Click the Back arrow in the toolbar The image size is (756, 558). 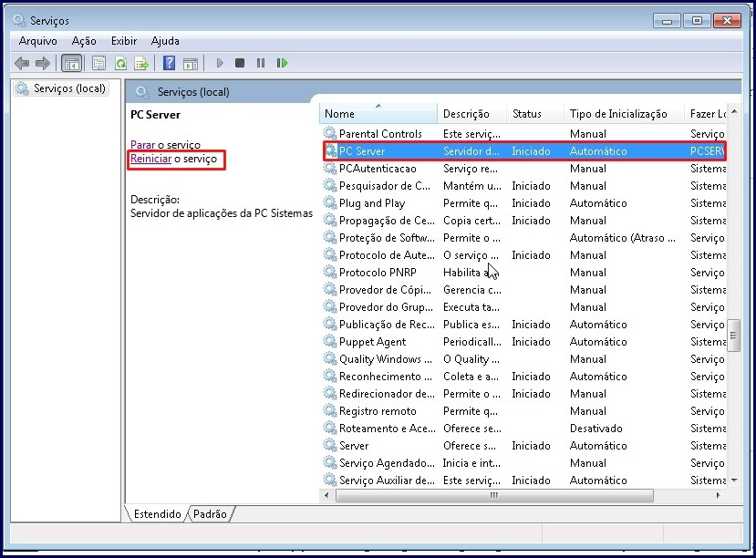[22, 63]
